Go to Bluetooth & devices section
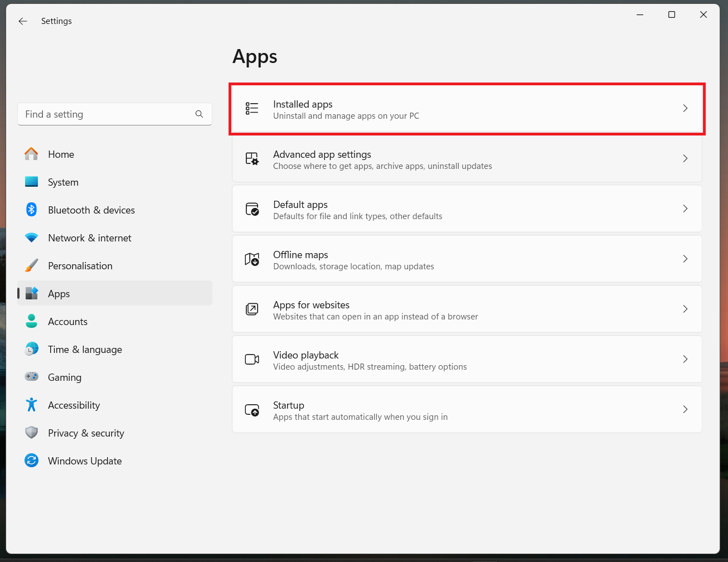The image size is (728, 562). [91, 210]
